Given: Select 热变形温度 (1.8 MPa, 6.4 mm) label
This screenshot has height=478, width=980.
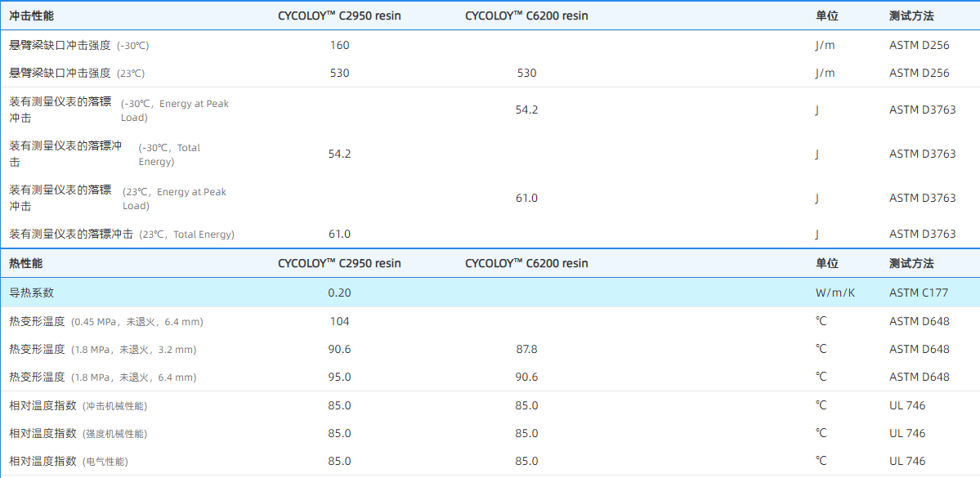Looking at the screenshot, I should (102, 377).
